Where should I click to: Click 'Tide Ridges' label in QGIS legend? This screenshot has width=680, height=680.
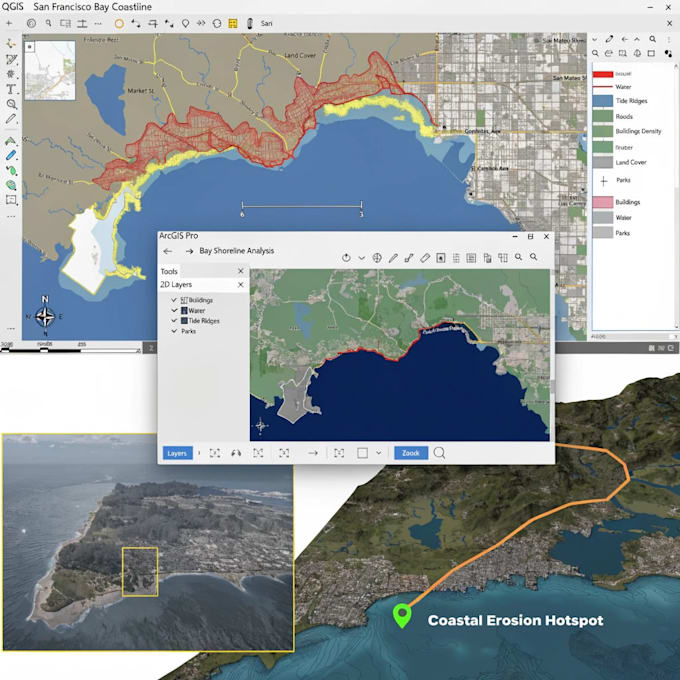pyautogui.click(x=631, y=101)
